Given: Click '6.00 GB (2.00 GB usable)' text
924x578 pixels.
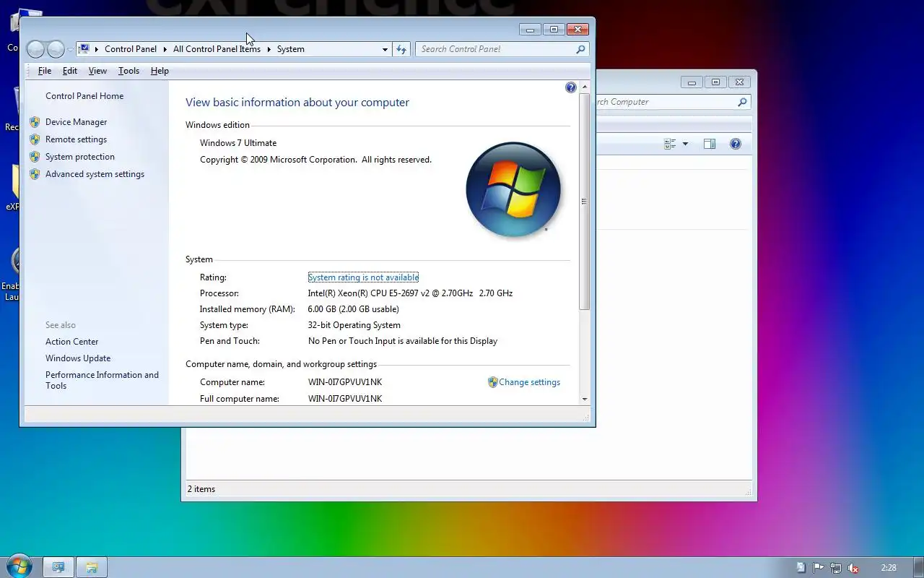Looking at the screenshot, I should tap(353, 309).
